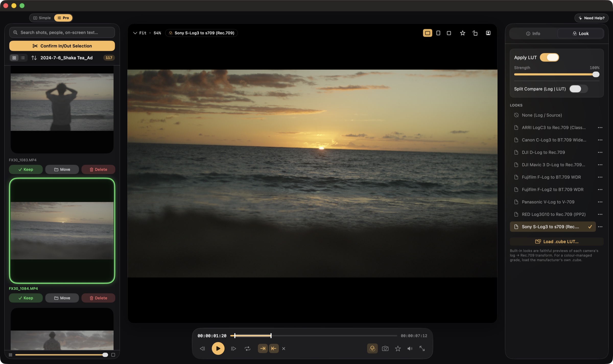Click large thumbnail icon beside size slider
The image size is (613, 364).
tap(113, 355)
